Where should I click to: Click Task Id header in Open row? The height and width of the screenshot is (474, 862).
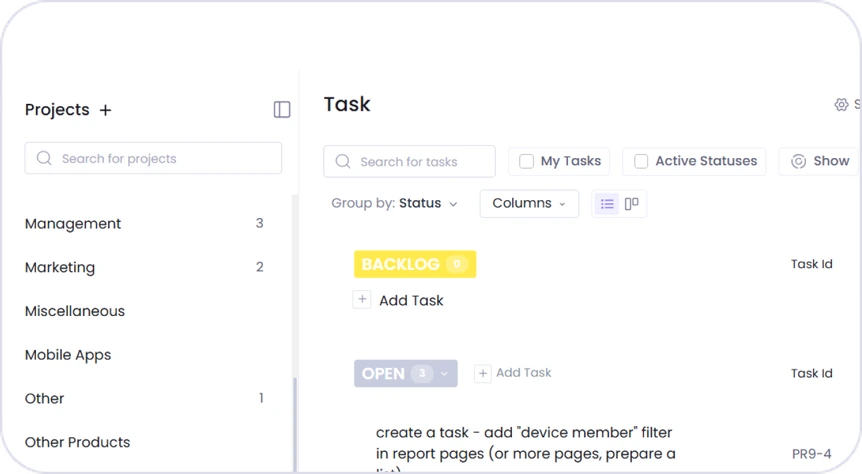[811, 373]
